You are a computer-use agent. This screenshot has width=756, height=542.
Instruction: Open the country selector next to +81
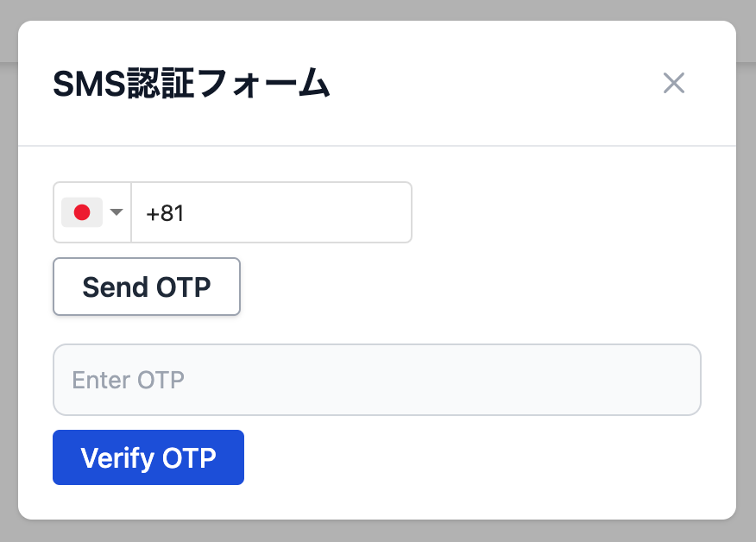pos(92,212)
